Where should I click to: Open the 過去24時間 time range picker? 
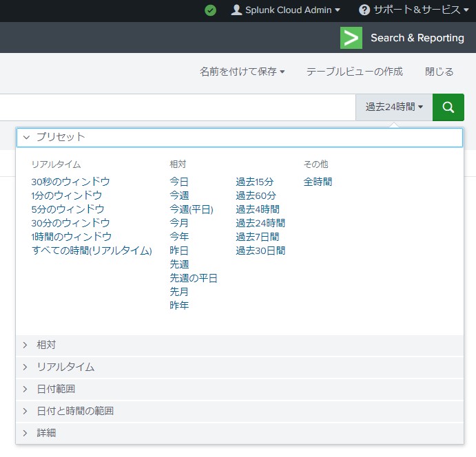coord(394,107)
